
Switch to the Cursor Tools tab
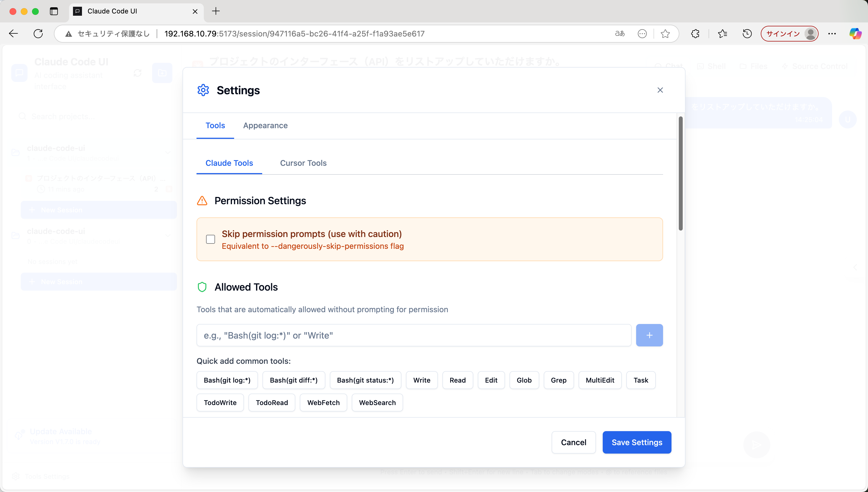coord(303,163)
